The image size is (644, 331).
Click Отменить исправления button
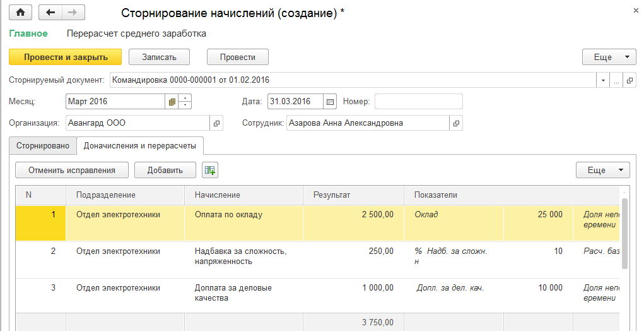coord(72,170)
